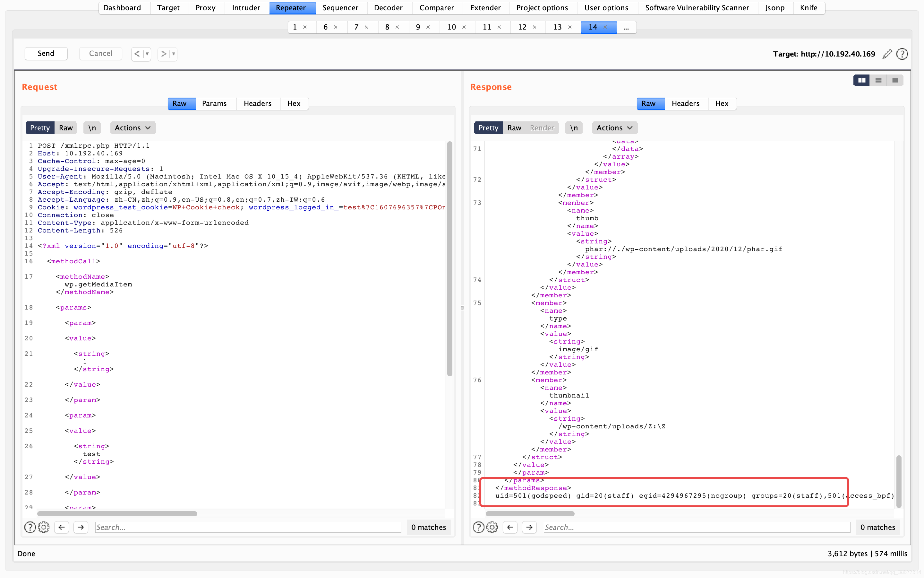The image size is (924, 578).
Task: Open request search help icon
Action: pos(30,527)
